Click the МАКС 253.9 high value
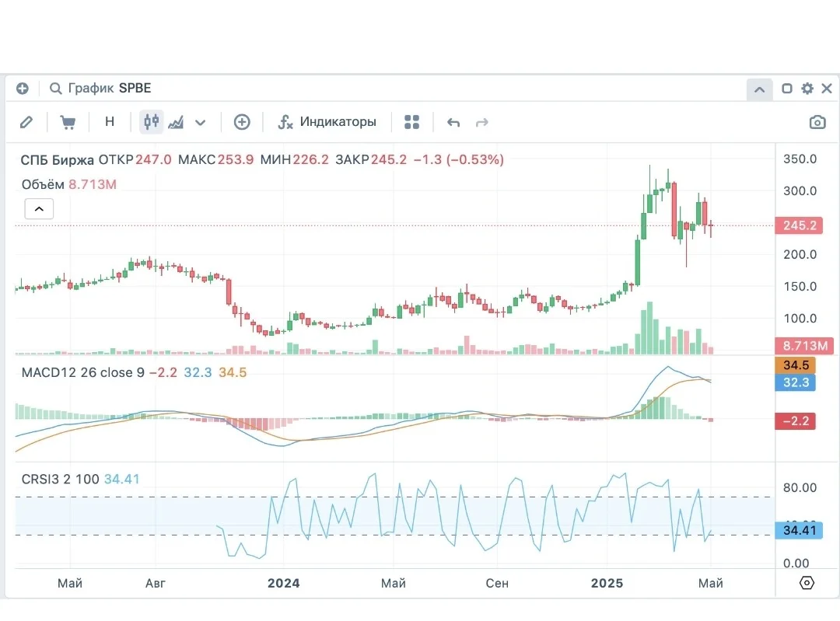This screenshot has width=840, height=621. [x=215, y=159]
